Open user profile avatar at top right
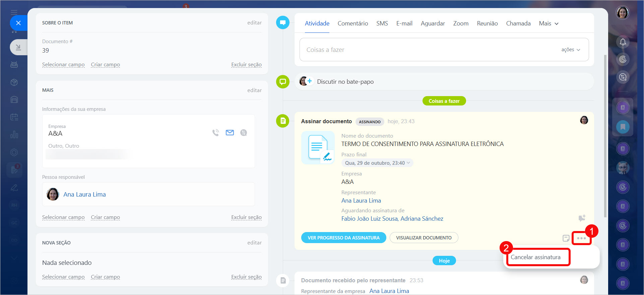The height and width of the screenshot is (295, 644). [x=623, y=13]
